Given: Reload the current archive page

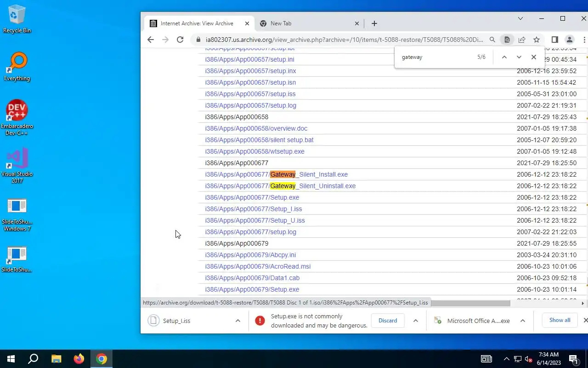Looking at the screenshot, I should coord(180,40).
